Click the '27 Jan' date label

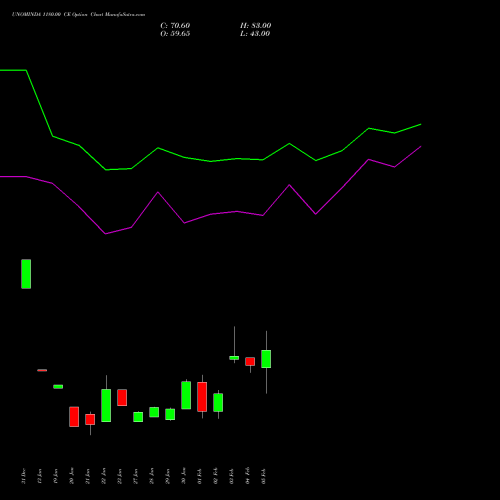click(136, 476)
